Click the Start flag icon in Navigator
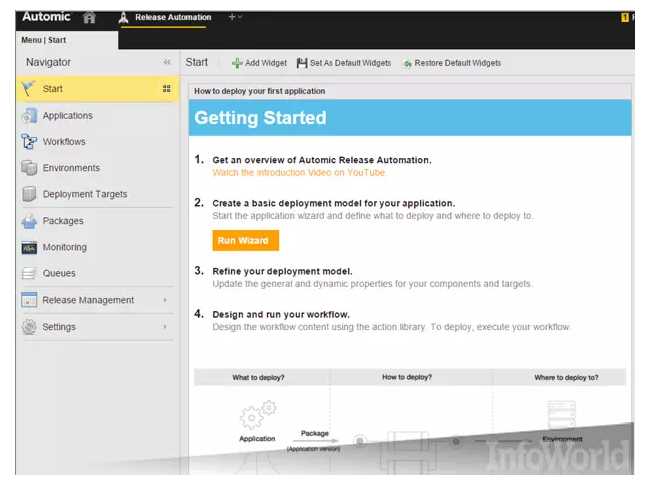This screenshot has width=653, height=486. 28,88
